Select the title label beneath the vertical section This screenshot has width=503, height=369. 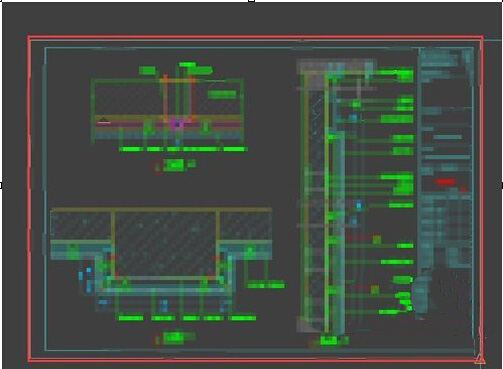tap(329, 341)
